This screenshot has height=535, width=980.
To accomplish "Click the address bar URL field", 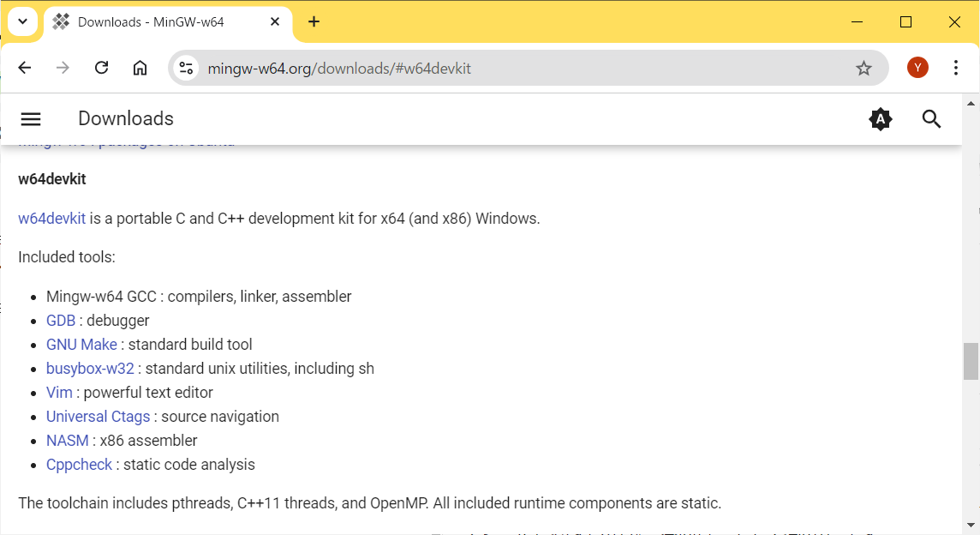I will pyautogui.click(x=514, y=69).
